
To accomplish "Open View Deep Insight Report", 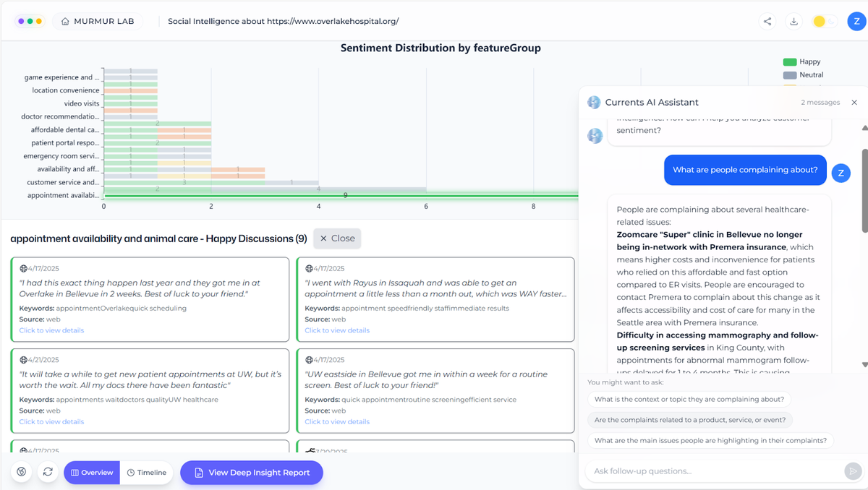I will point(252,473).
